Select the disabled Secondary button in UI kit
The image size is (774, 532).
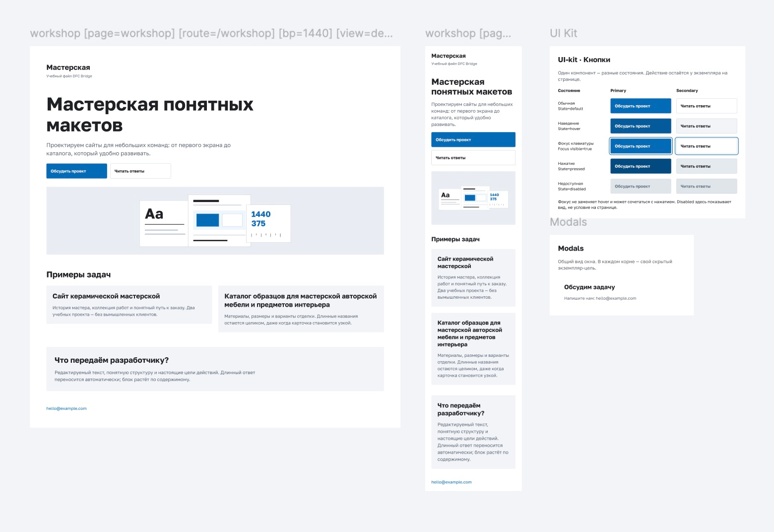[707, 187]
